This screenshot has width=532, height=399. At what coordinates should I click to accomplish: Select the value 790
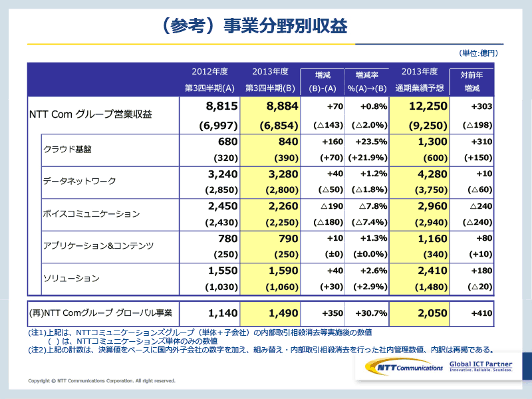point(289,239)
